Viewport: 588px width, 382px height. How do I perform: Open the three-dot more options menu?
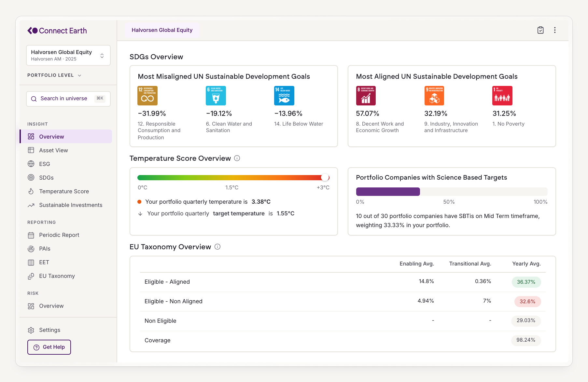tap(555, 30)
